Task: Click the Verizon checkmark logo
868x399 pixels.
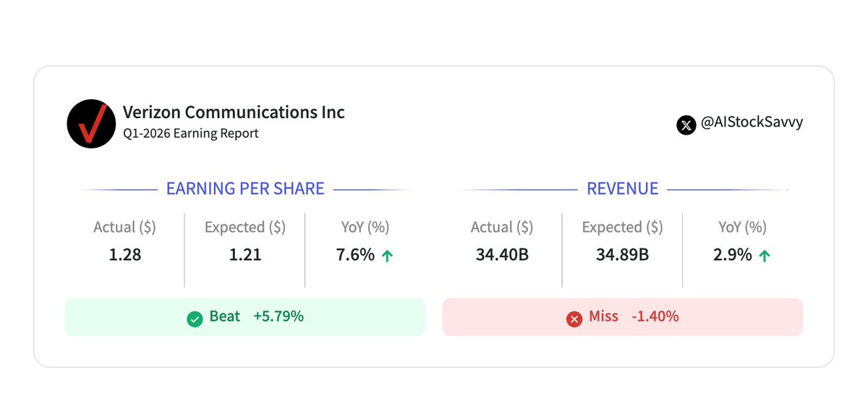Action: 91,124
